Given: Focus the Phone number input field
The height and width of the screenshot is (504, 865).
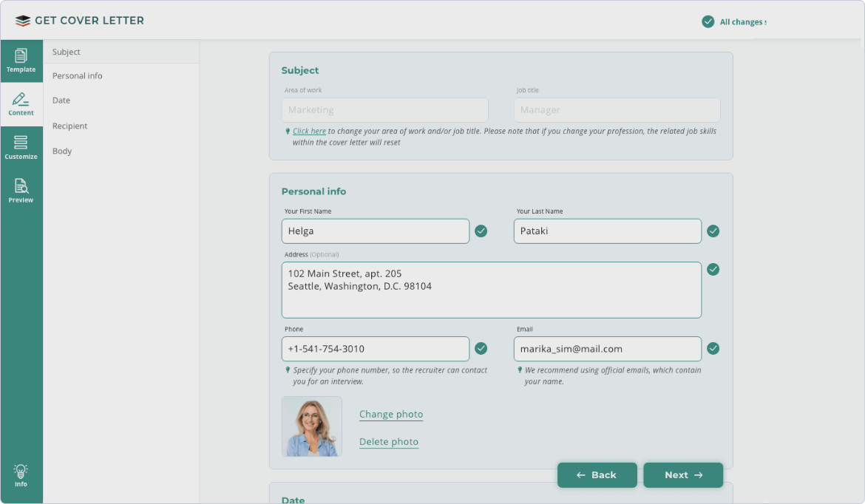Looking at the screenshot, I should pyautogui.click(x=375, y=349).
